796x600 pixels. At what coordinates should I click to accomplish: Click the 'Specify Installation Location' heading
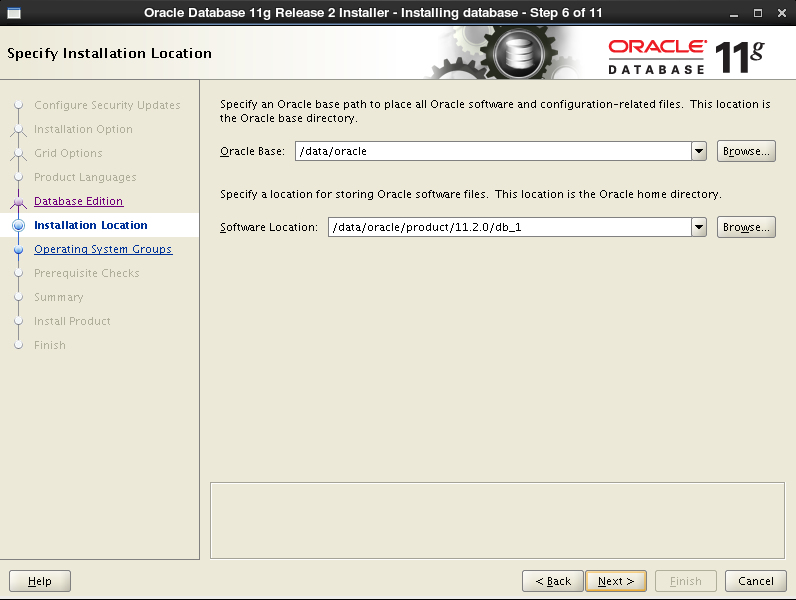pyautogui.click(x=110, y=53)
